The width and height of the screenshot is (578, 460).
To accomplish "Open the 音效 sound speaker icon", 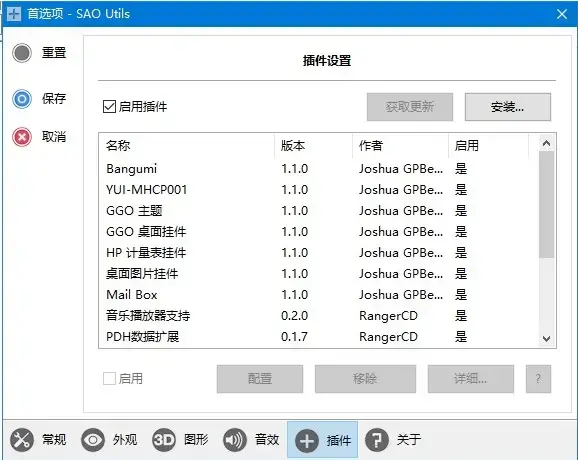I will 235,440.
